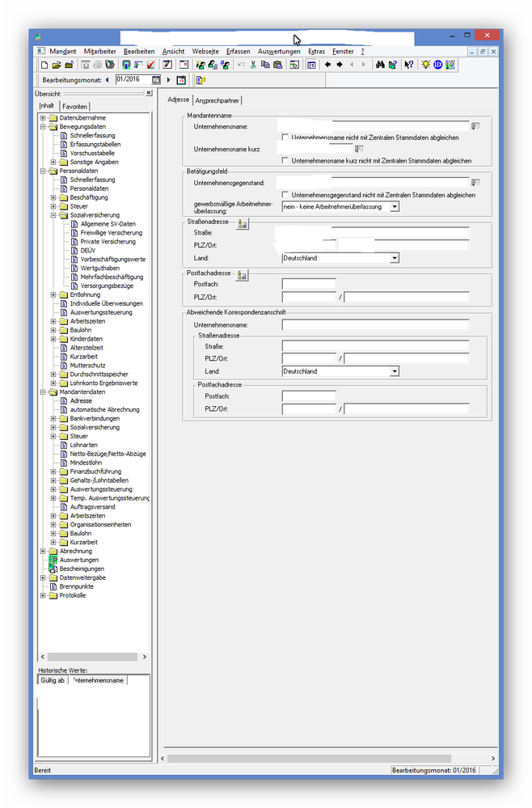Switch to the Ansprechpartner tab
The height and width of the screenshot is (808, 532).
[x=217, y=100]
